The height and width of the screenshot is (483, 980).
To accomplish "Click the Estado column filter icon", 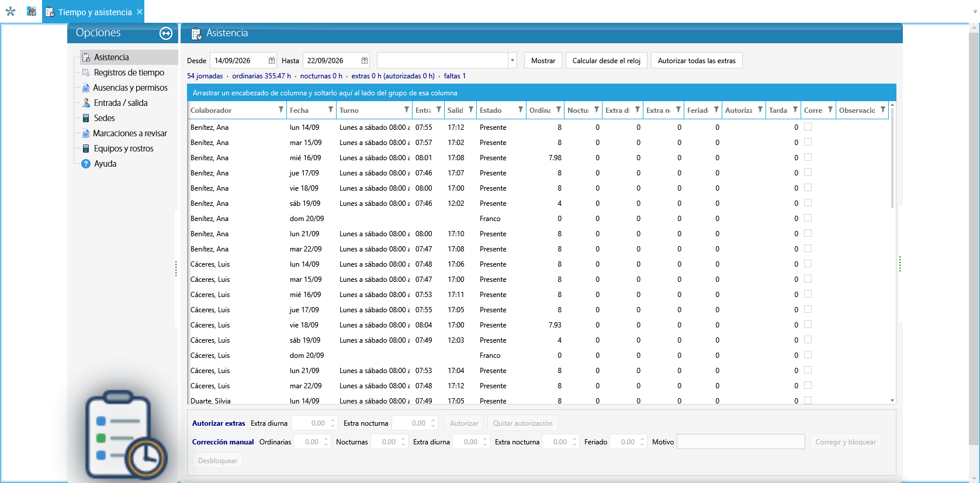I will [x=521, y=109].
